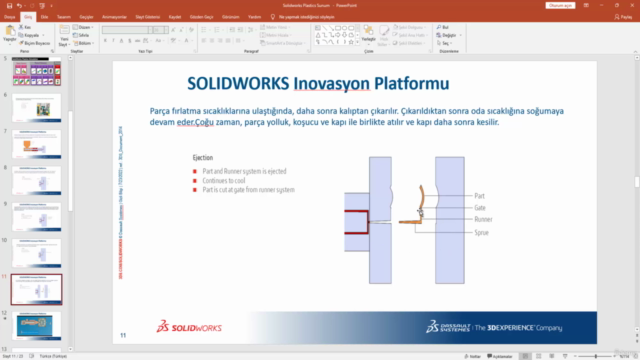This screenshot has height=360, width=640.
Task: Open the Seç select dropdown
Action: (443, 43)
